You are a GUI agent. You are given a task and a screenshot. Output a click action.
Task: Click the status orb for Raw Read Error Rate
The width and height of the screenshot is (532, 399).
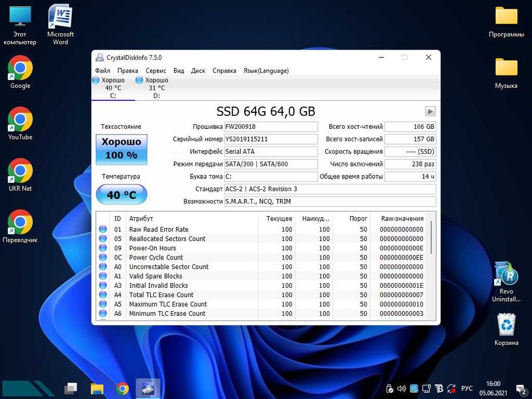pos(103,230)
